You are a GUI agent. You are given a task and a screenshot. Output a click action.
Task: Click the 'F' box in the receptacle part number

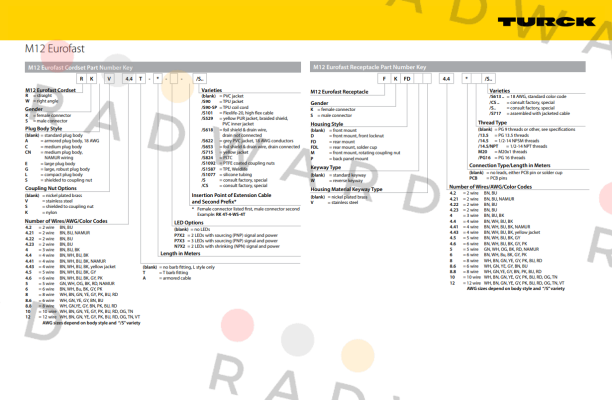tap(384, 79)
